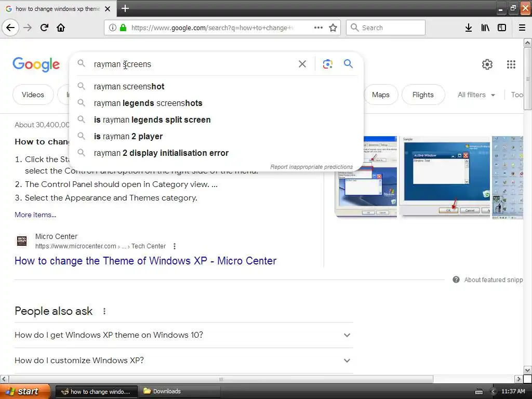The height and width of the screenshot is (399, 532).
Task: Click the horizontal scrollbar right arrow
Action: 518,379
